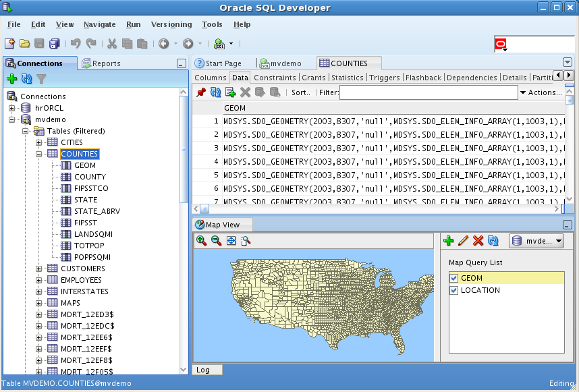Expand the hrORCL connection node
The image size is (579, 392).
pos(12,108)
